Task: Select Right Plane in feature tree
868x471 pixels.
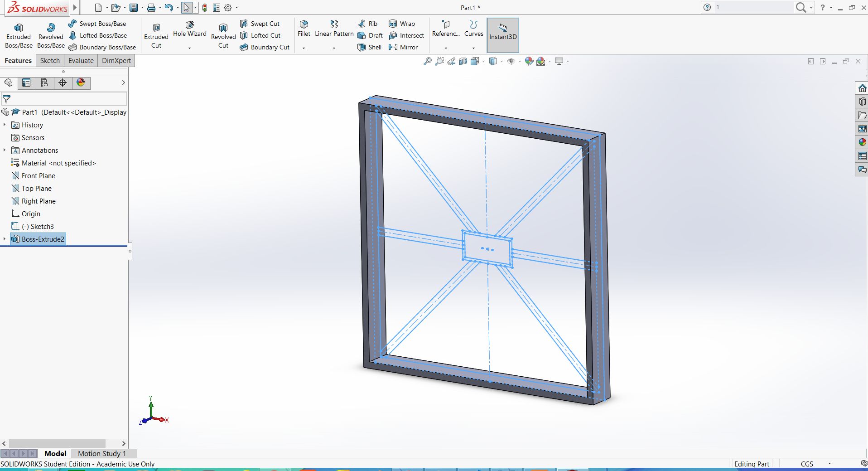Action: pos(34,201)
